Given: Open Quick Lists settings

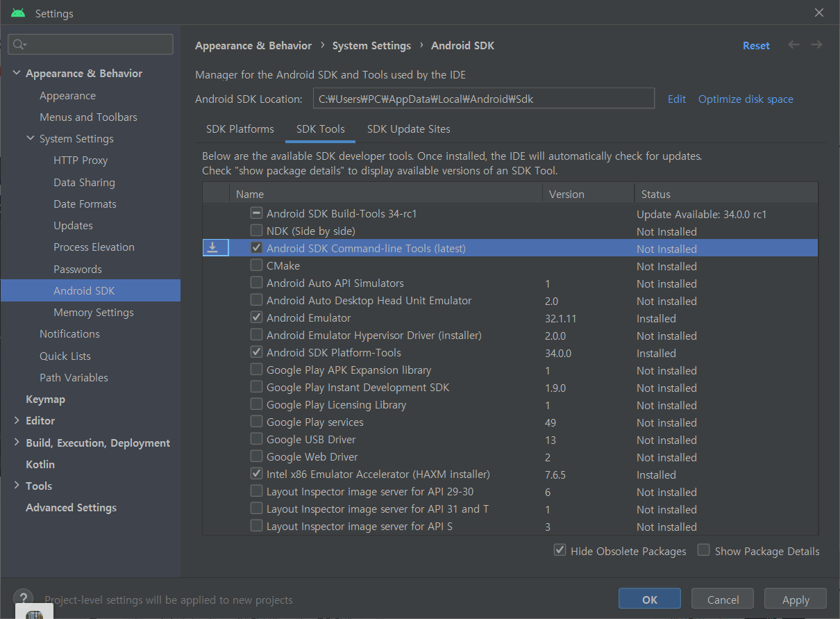Looking at the screenshot, I should (65, 356).
